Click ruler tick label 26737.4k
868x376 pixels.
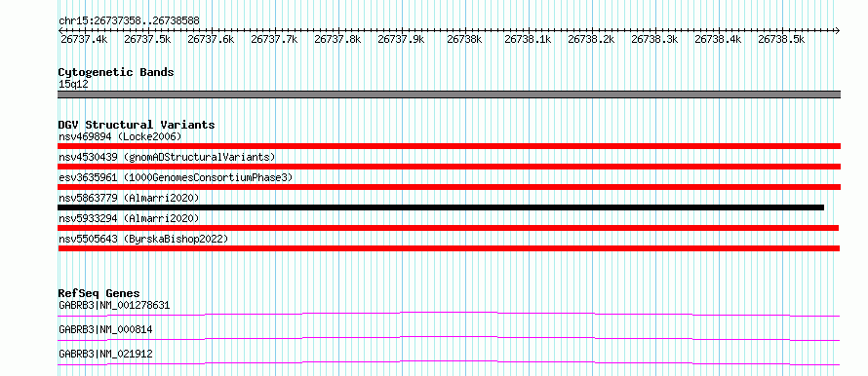84,39
